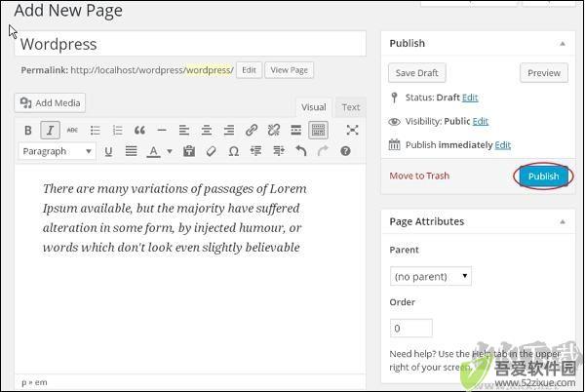Publish the page

tap(543, 176)
